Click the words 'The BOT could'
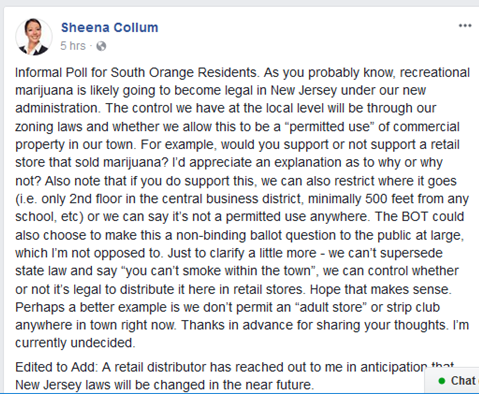This screenshot has height=394, width=479. [419, 217]
